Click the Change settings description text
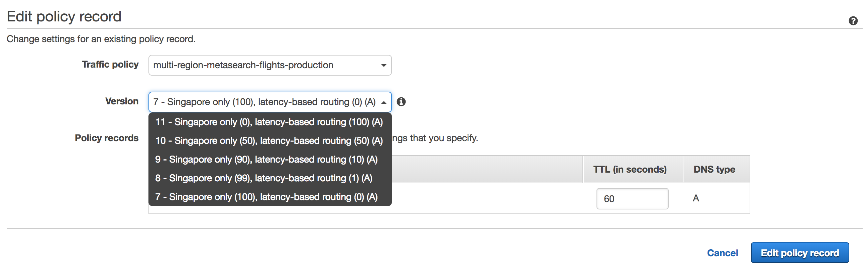The height and width of the screenshot is (275, 868). 101,39
